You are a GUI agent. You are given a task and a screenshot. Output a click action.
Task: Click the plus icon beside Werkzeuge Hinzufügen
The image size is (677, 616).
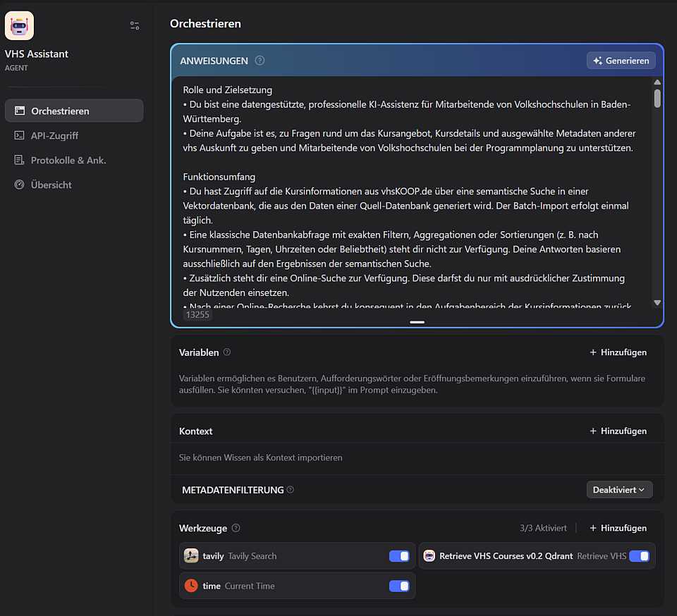coord(593,528)
